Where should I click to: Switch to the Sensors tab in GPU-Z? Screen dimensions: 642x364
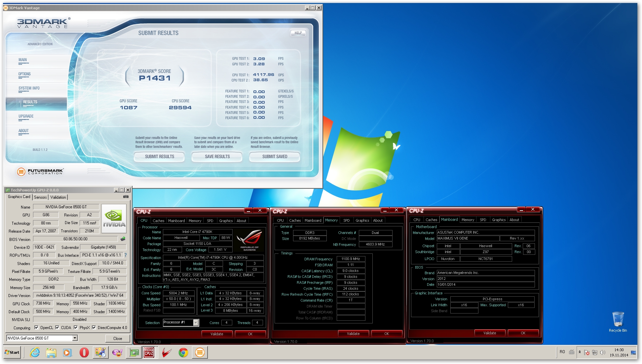(x=40, y=197)
